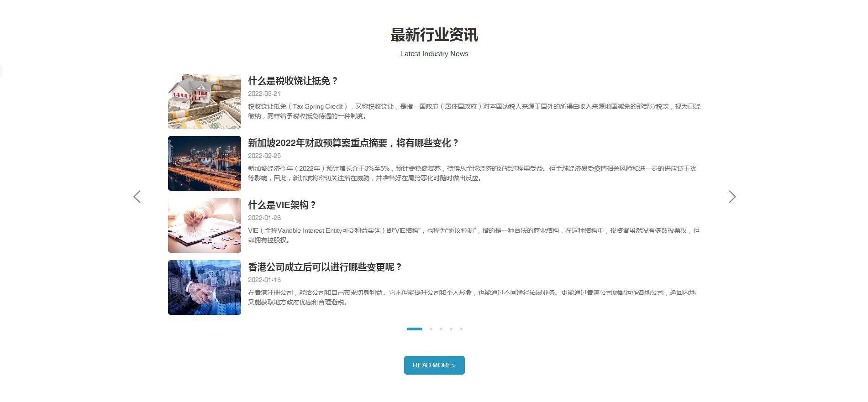This screenshot has width=868, height=402.
Task: Click summary starting 在香港注册公司
Action: click(x=472, y=298)
